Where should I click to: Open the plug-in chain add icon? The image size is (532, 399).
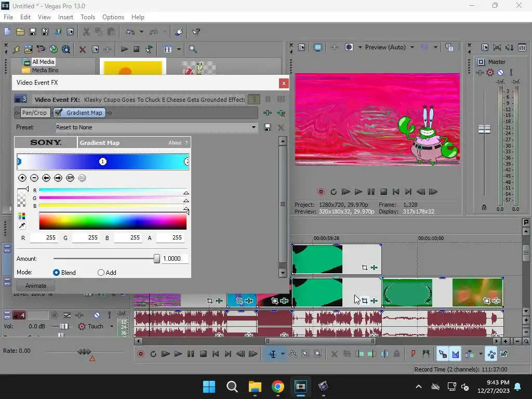(268, 113)
